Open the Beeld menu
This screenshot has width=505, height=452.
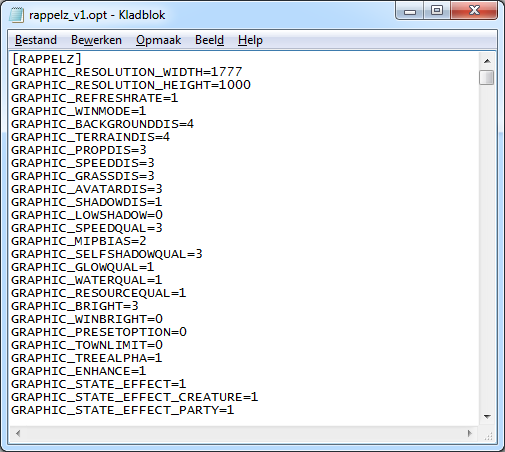coord(209,40)
